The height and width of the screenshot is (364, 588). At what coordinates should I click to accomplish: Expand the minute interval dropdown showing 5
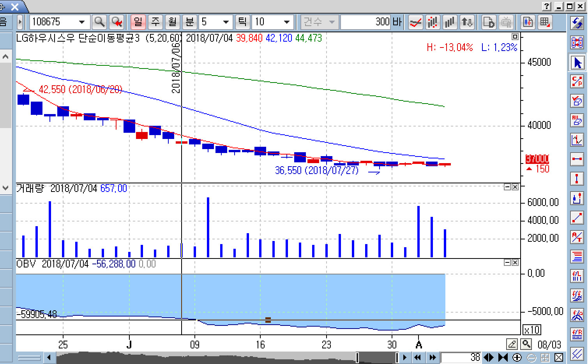pyautogui.click(x=226, y=22)
